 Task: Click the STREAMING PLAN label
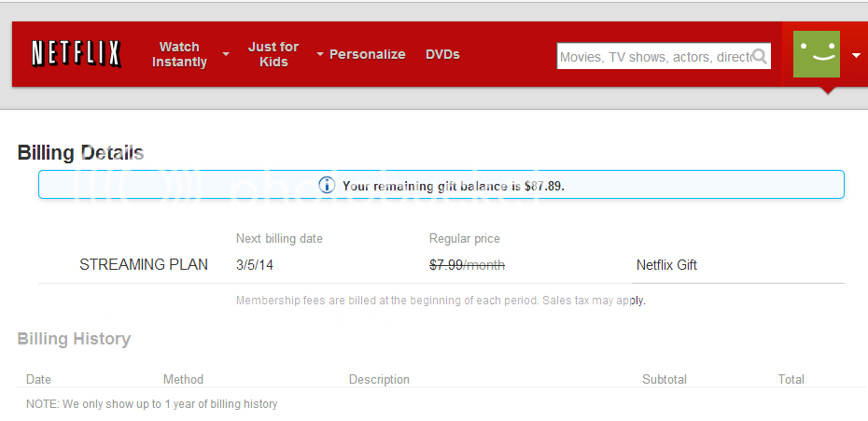[x=144, y=265]
